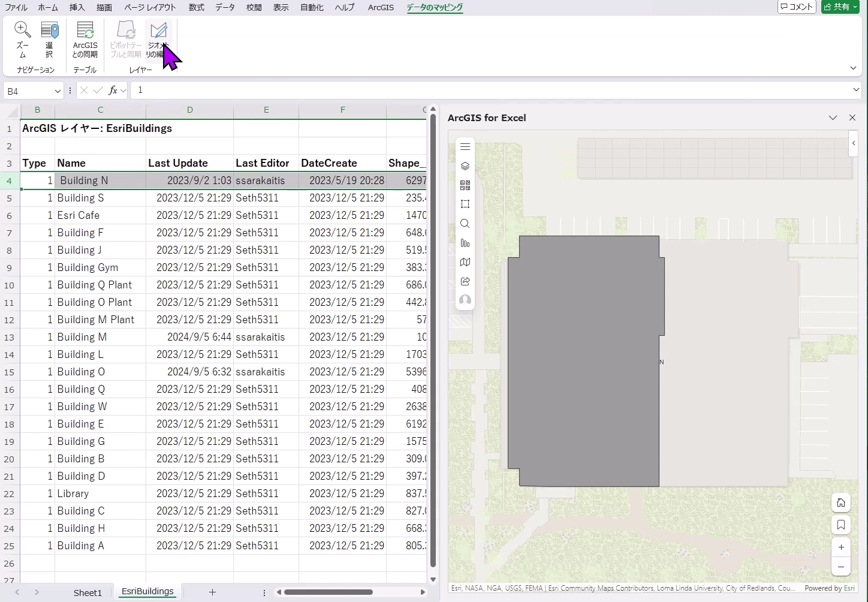868x602 pixels.
Task: Click the 'Last Editor' header cell
Action: click(266, 163)
